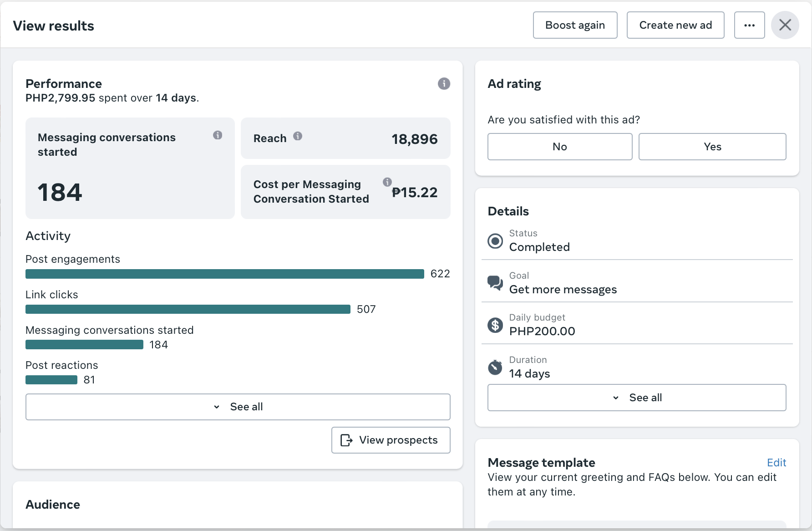Viewport: 812px width, 531px height.
Task: Open the three-dots more options menu
Action: coord(749,26)
